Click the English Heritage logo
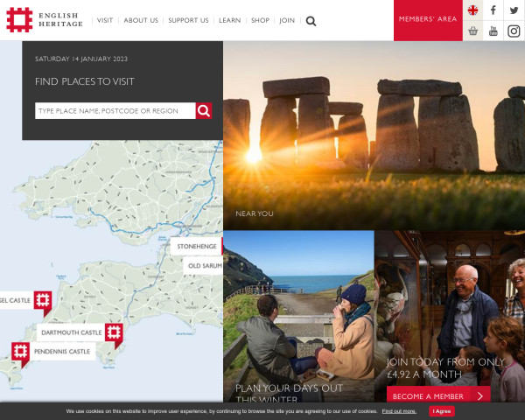This screenshot has height=420, width=525. 45,20
